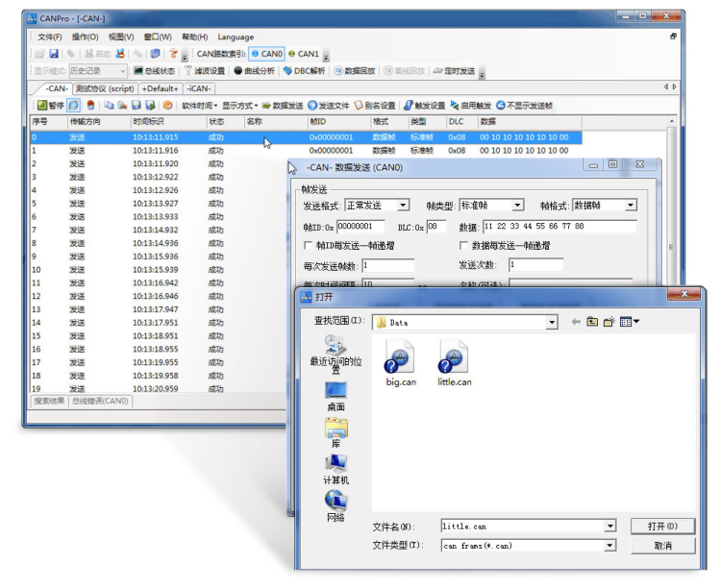Click the 取消 cancel button
The width and height of the screenshot is (721, 588).
coord(662,546)
